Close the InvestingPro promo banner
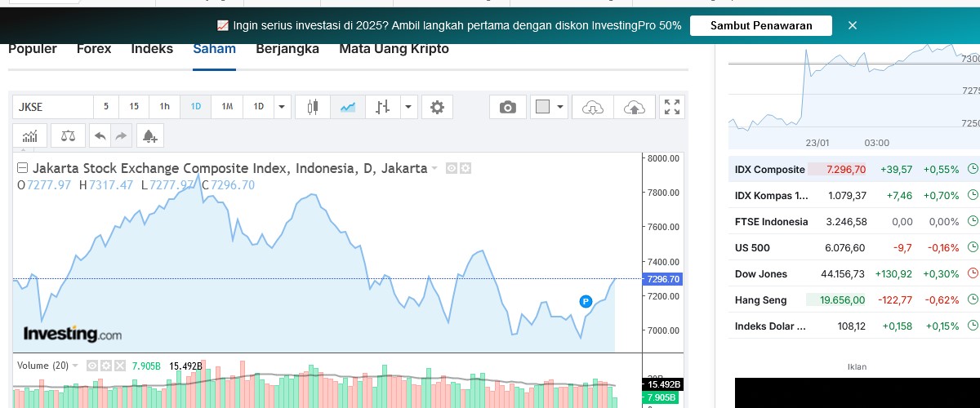 853,25
